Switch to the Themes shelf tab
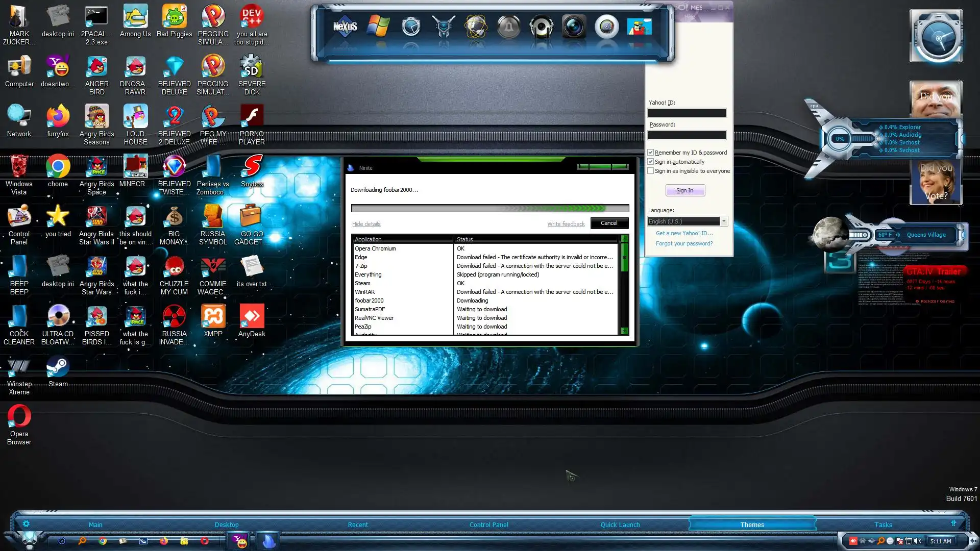The width and height of the screenshot is (980, 551). 752,524
